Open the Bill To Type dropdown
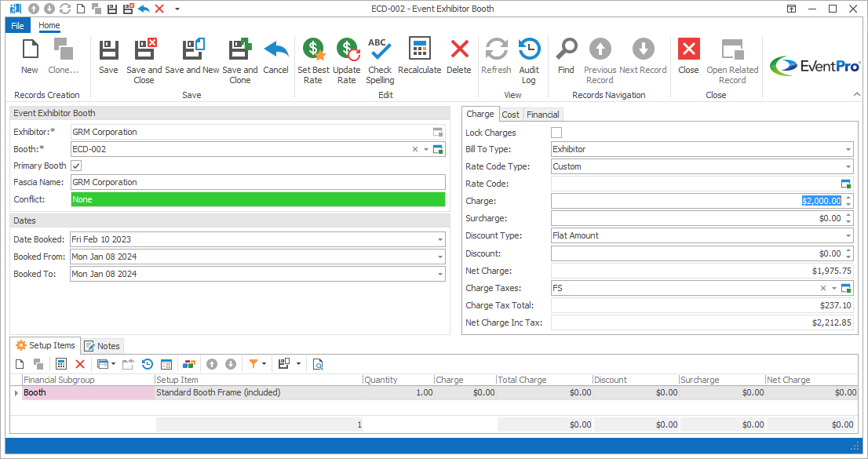The height and width of the screenshot is (459, 868). click(848, 150)
